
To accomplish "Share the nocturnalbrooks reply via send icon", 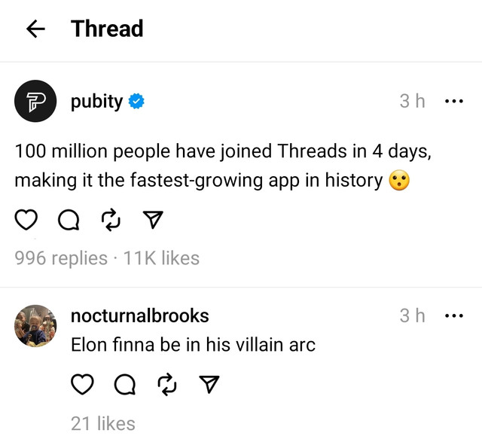I will point(209,386).
